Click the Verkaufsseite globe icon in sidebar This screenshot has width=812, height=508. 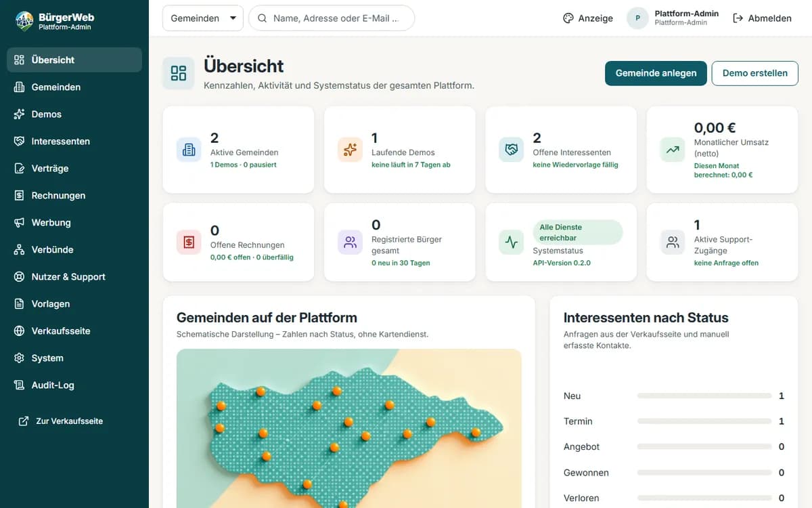click(19, 331)
